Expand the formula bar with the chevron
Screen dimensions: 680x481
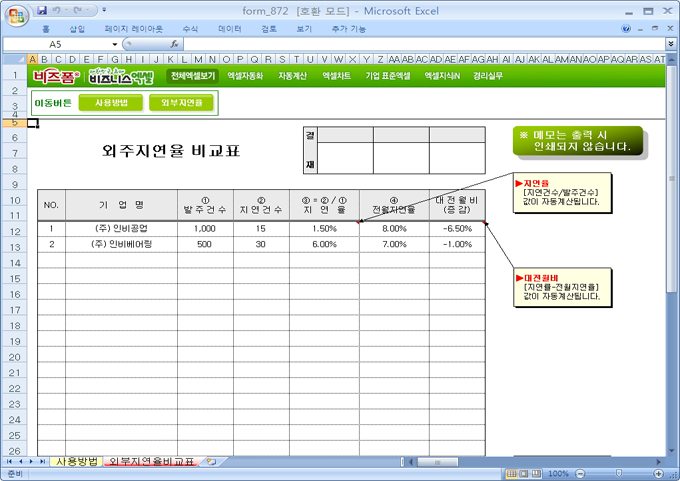tap(671, 44)
